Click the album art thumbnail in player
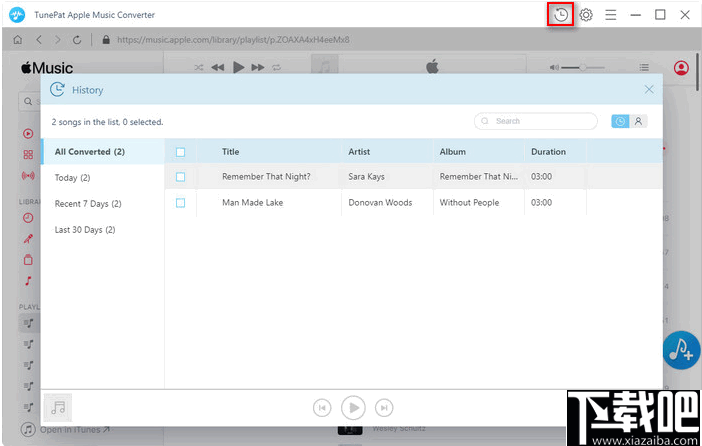Image resolution: width=702 pixels, height=446 pixels. tap(58, 407)
